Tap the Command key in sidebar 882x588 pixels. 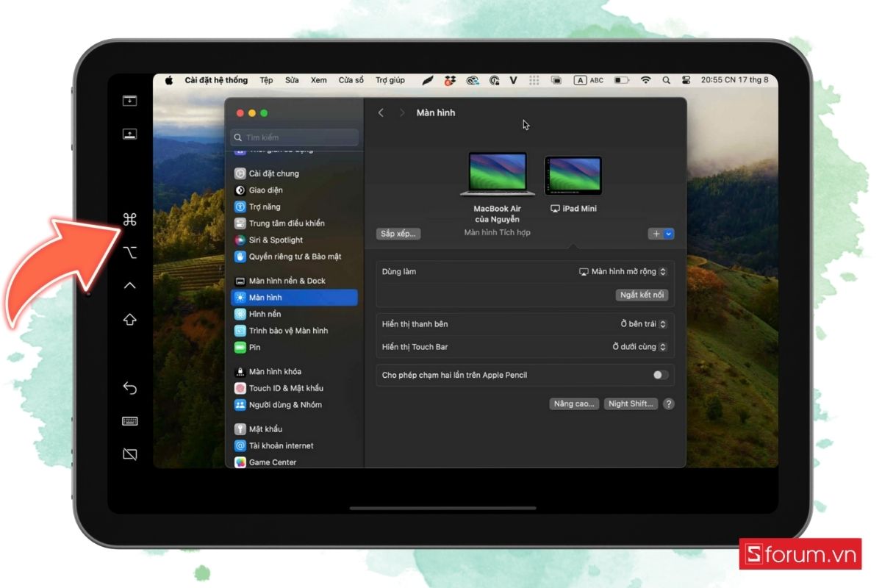[x=130, y=219]
